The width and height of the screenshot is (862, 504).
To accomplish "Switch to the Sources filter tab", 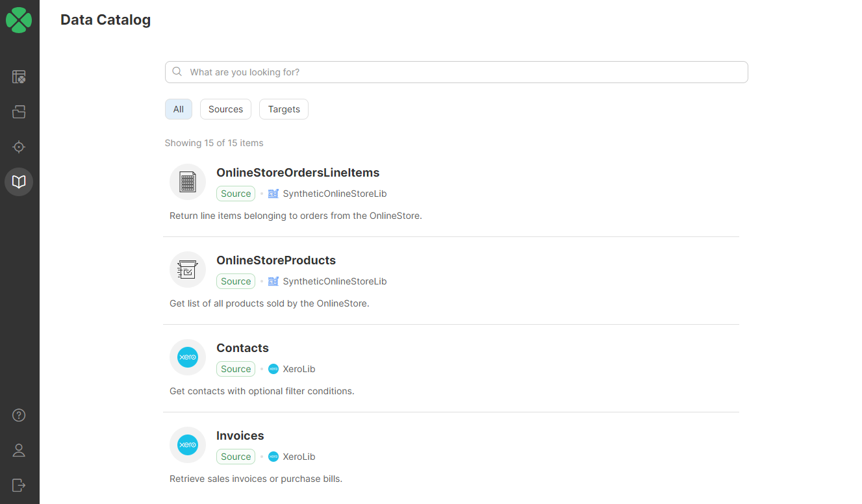I will [x=225, y=109].
